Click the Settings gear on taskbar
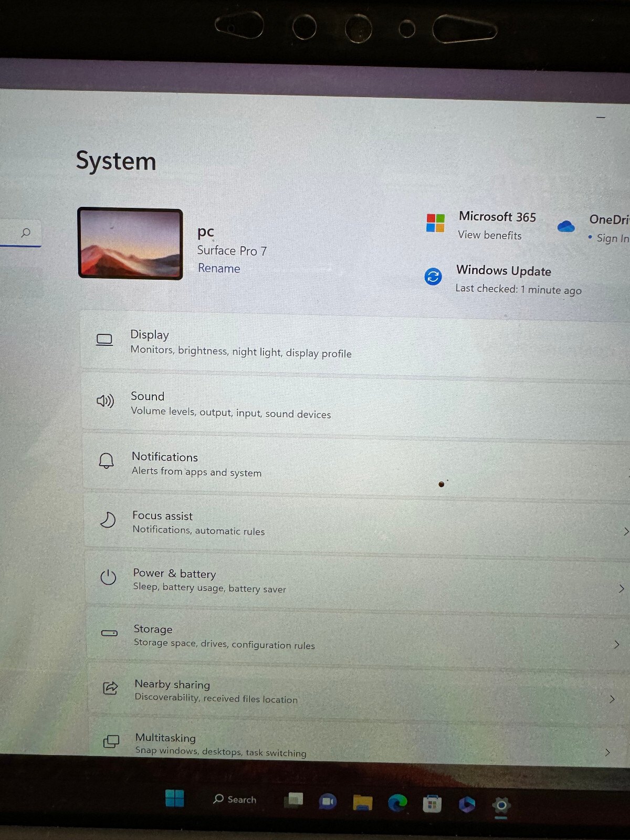This screenshot has height=840, width=630. pos(501,805)
